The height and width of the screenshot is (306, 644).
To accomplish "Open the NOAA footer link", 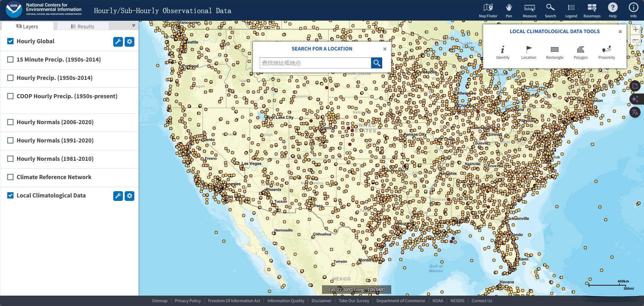I will point(438,300).
